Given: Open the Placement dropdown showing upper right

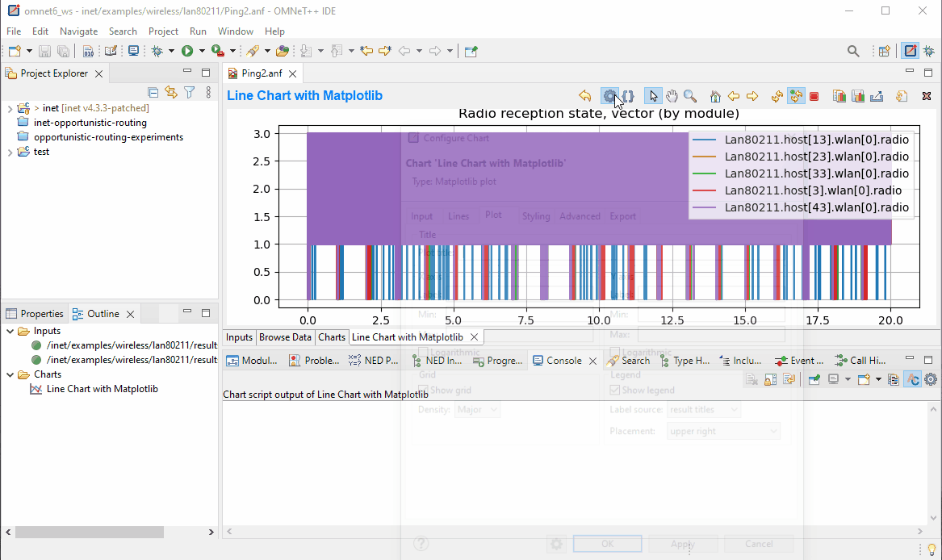Looking at the screenshot, I should click(x=723, y=430).
